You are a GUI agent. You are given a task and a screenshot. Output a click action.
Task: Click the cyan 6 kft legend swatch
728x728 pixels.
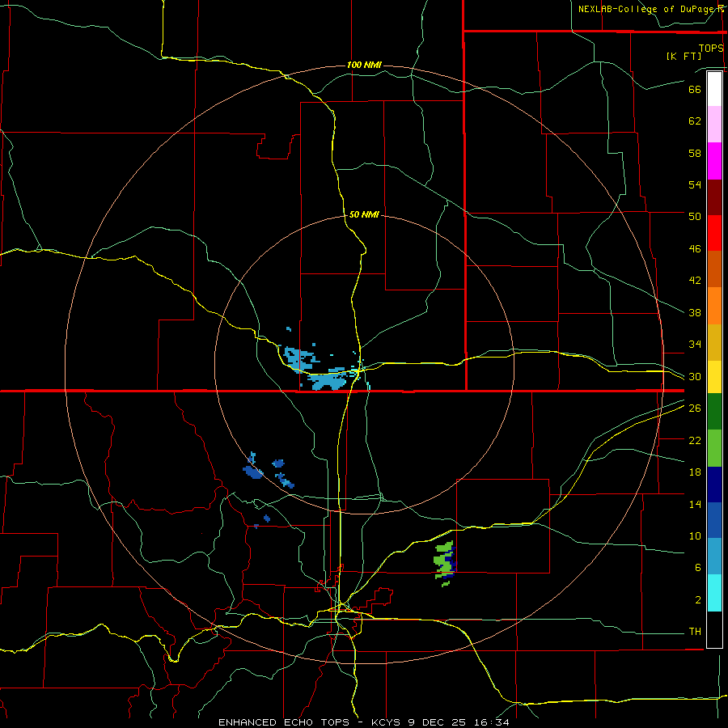click(x=714, y=593)
